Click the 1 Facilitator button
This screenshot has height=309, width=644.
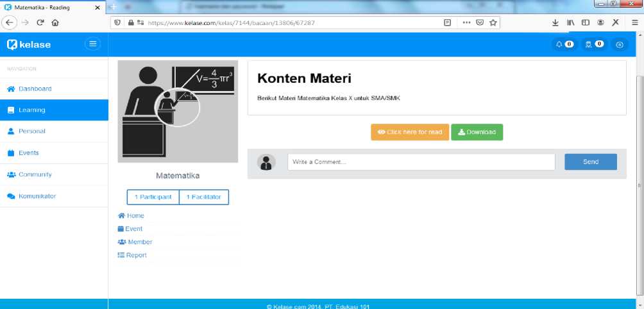(x=204, y=197)
